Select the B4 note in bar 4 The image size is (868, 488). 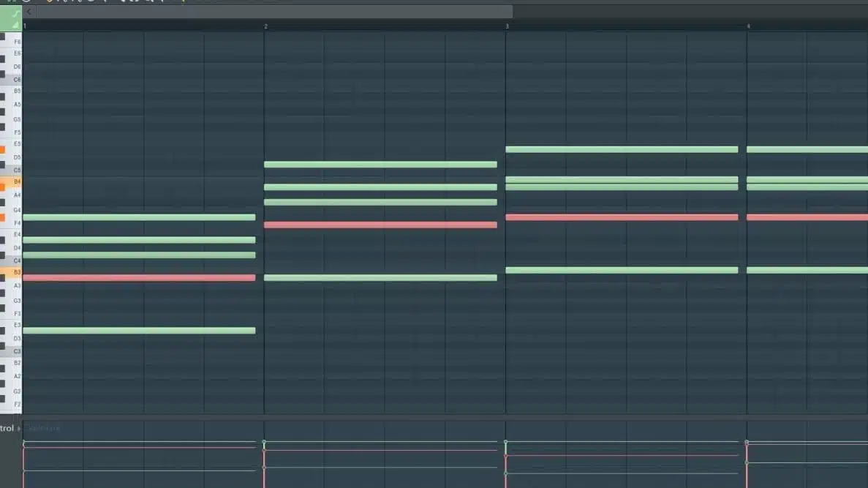[807, 179]
